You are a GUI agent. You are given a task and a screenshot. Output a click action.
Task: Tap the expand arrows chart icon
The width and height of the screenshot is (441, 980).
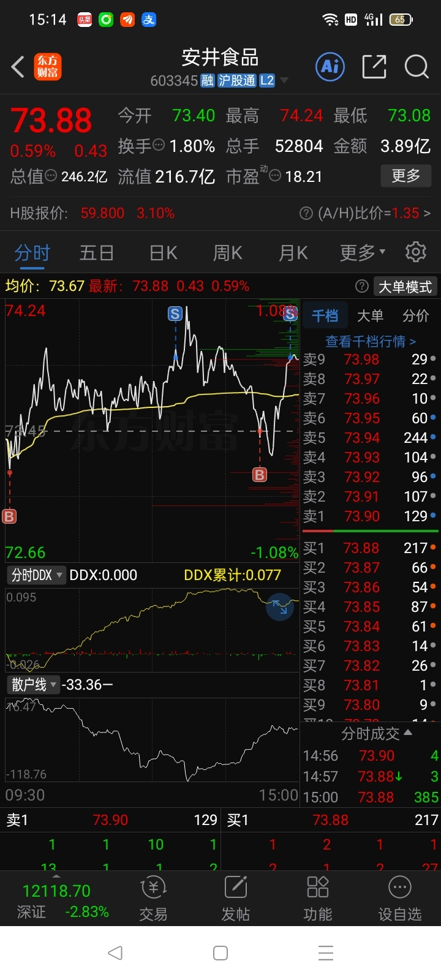(280, 606)
